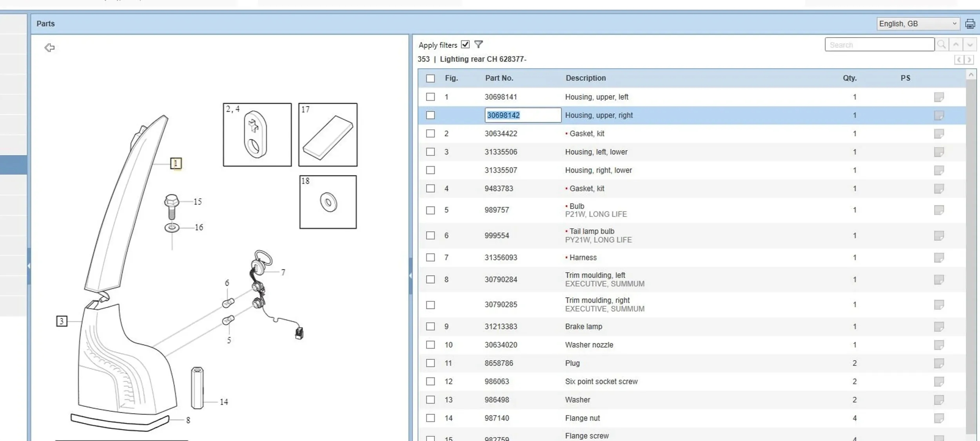Screen dimensions: 980x441
Task: Open the English, GB language dropdown
Action: 917,24
